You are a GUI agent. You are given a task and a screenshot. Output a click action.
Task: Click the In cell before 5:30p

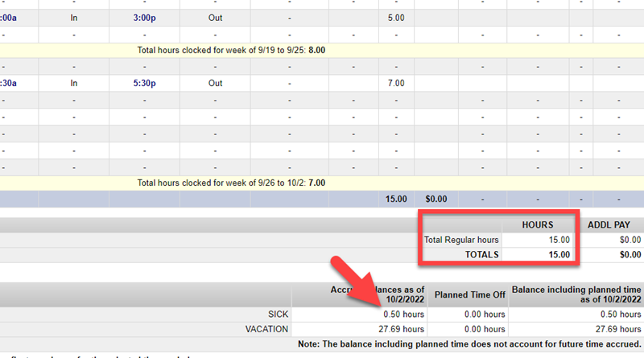tap(74, 83)
